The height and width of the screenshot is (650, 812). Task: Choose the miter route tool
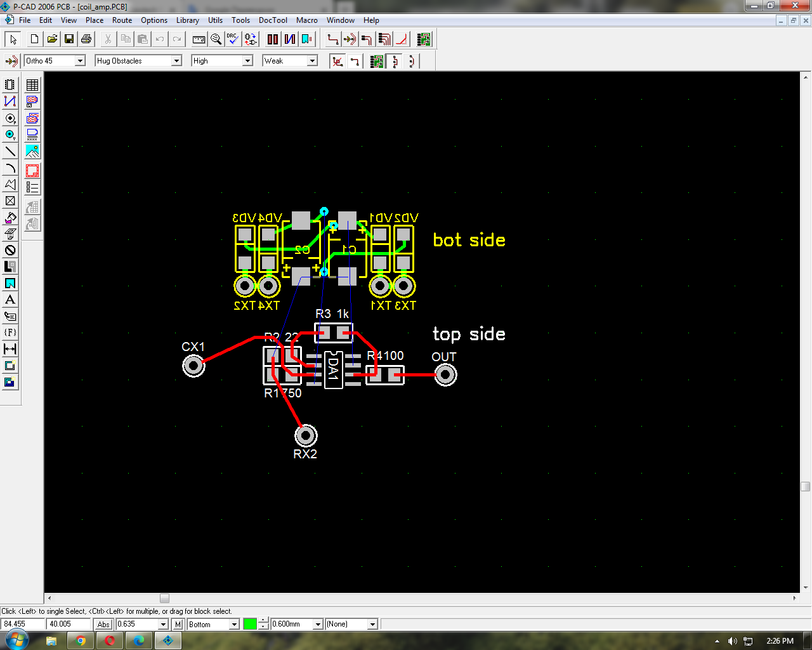(x=402, y=39)
